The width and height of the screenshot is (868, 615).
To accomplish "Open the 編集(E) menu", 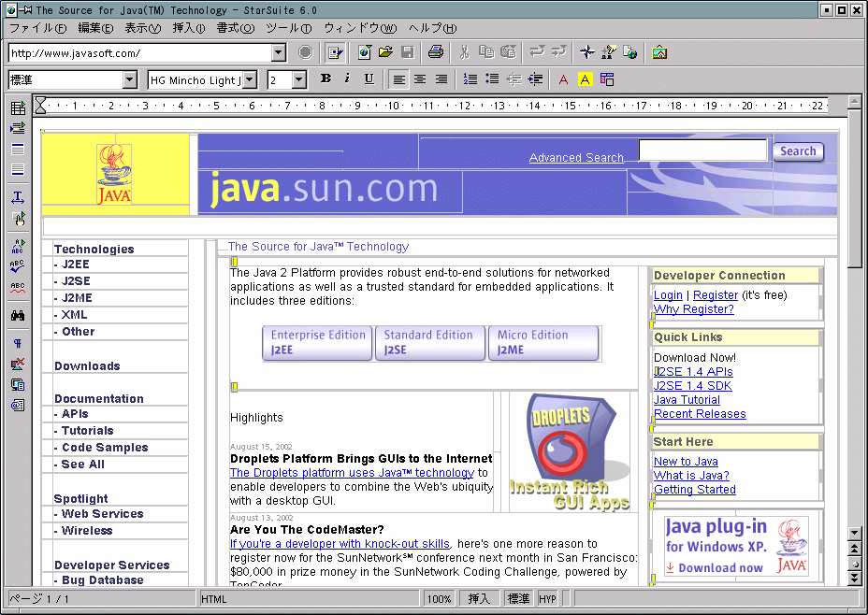I will (x=95, y=28).
